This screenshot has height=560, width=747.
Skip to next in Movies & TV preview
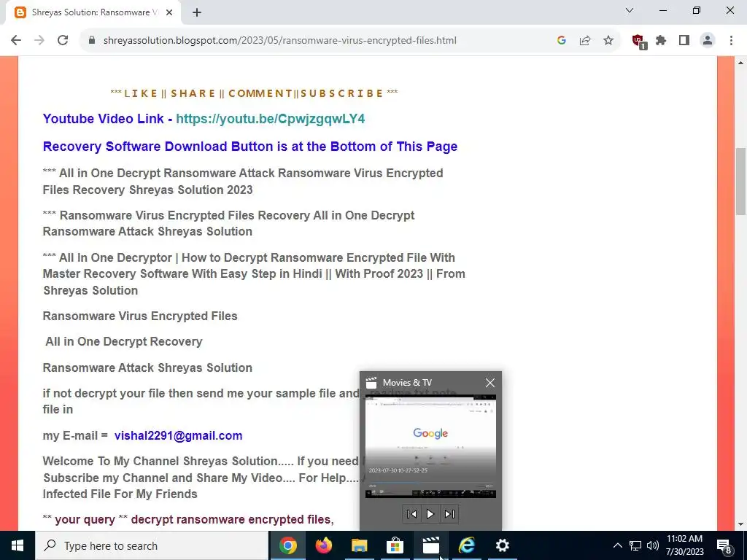click(449, 514)
